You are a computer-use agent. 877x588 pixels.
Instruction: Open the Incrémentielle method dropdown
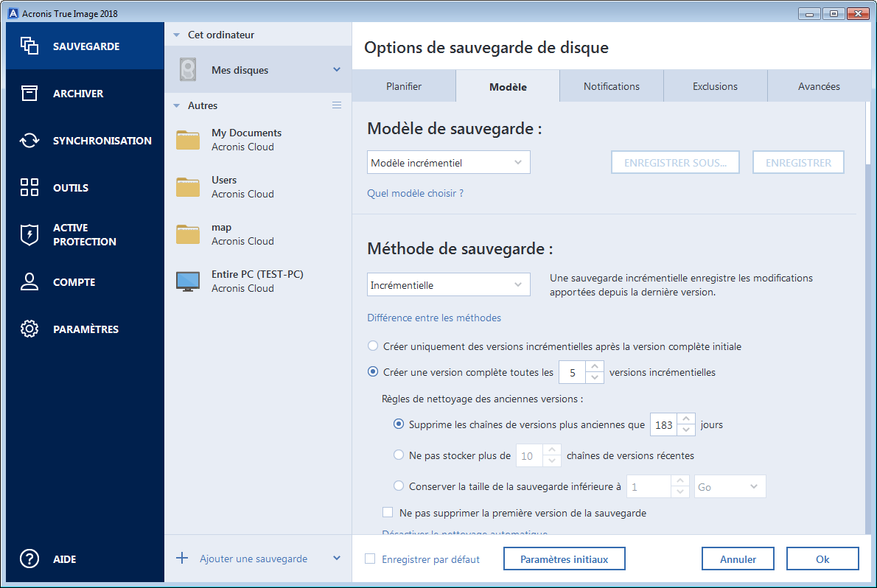pos(449,284)
